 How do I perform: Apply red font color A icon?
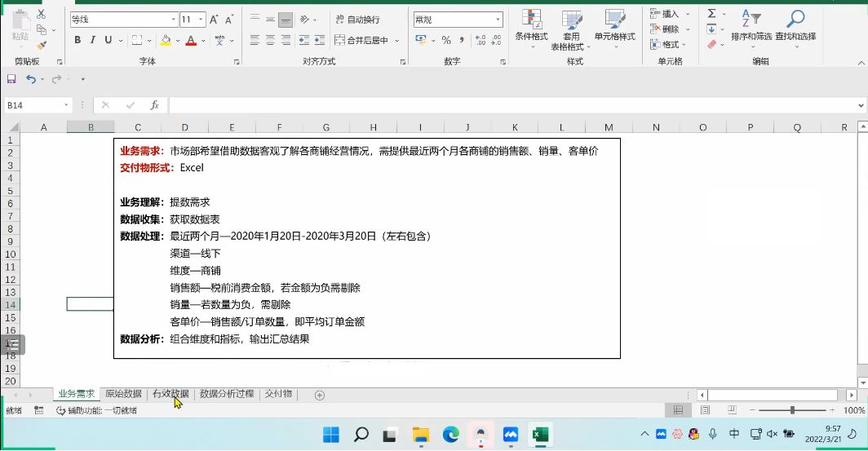pos(191,40)
